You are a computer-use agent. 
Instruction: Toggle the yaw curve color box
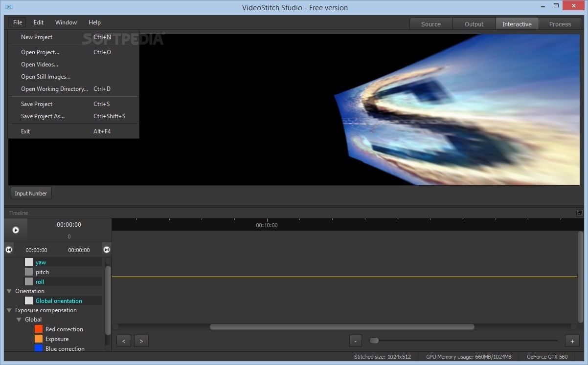pos(29,262)
